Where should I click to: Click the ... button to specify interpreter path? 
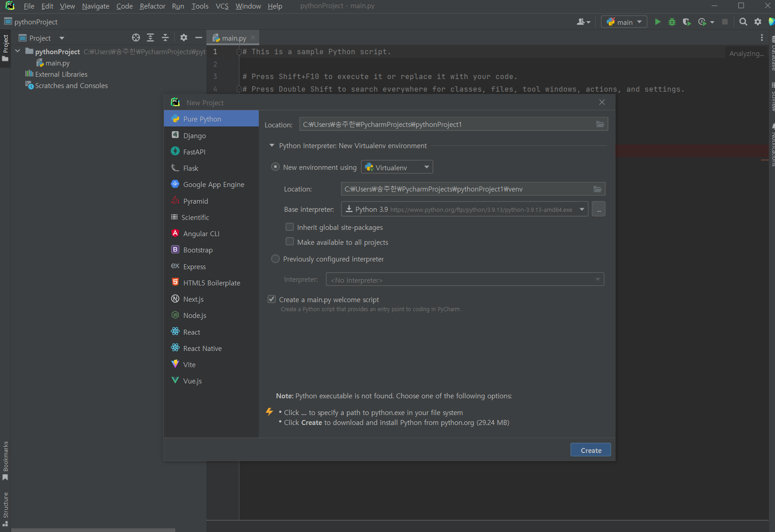[x=598, y=209]
